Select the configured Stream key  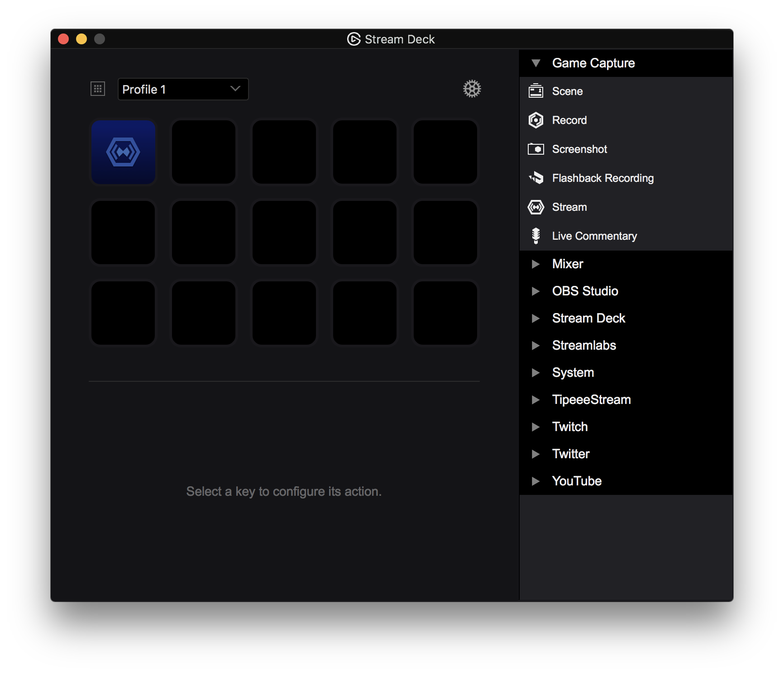(x=123, y=152)
